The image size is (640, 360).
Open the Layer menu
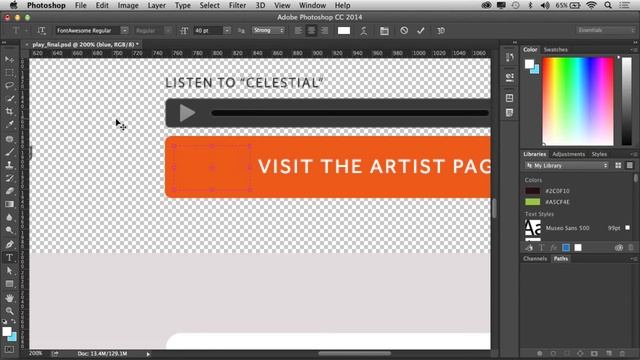click(156, 5)
